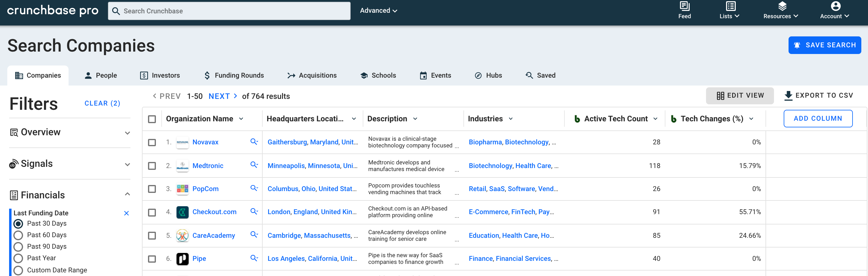Click Novavax quick-view search icon
Image resolution: width=868 pixels, height=276 pixels.
(x=254, y=142)
